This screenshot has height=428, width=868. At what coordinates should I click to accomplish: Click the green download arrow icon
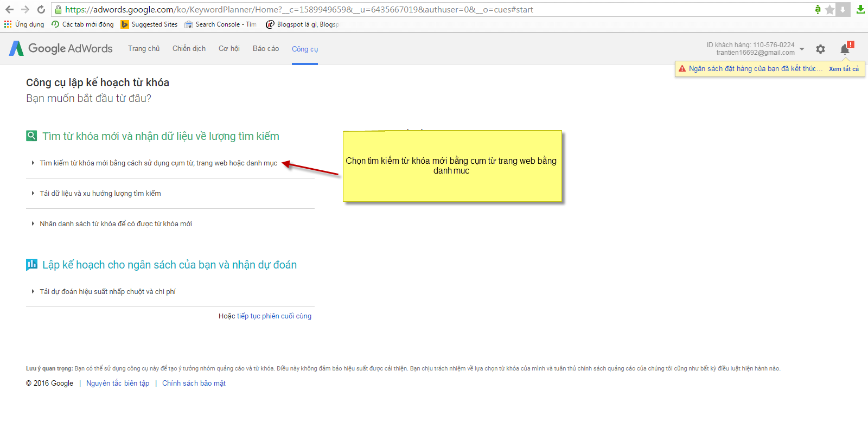coord(860,10)
